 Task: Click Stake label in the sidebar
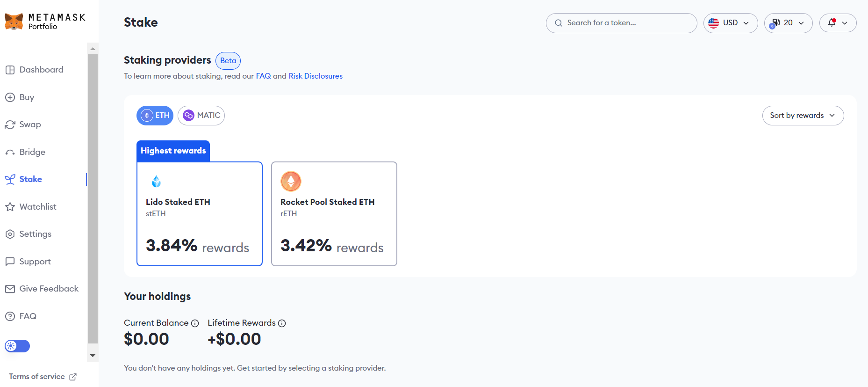pyautogui.click(x=31, y=179)
